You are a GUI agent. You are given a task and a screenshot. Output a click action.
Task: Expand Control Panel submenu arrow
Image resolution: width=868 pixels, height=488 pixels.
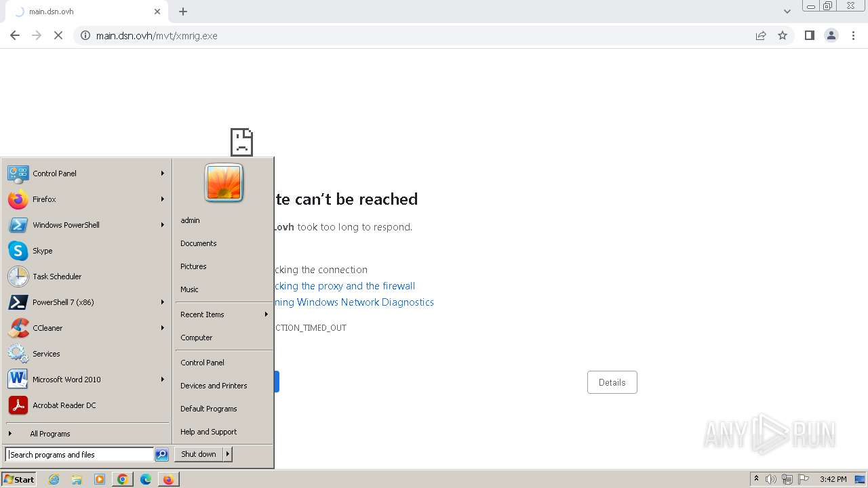[163, 174]
